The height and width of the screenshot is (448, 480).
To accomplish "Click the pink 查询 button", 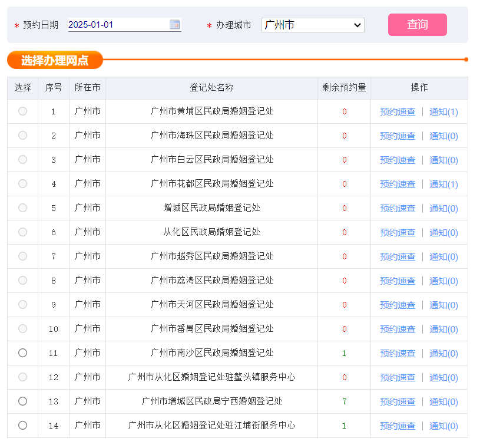I will pos(417,25).
